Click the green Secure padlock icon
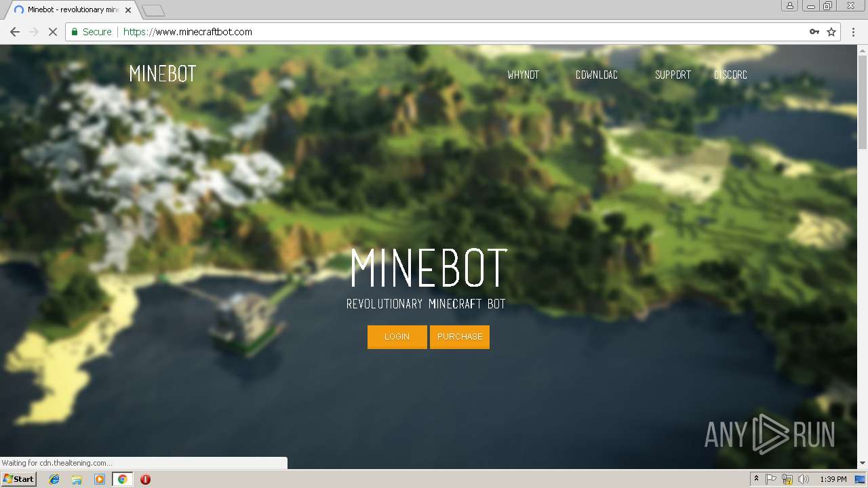 click(x=75, y=32)
